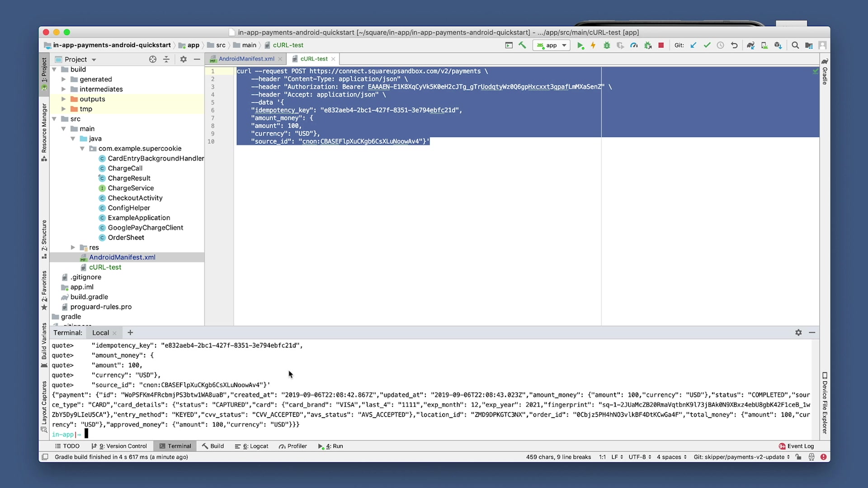This screenshot has height=488, width=868.
Task: Click the Debug app bug icon
Action: (607, 45)
